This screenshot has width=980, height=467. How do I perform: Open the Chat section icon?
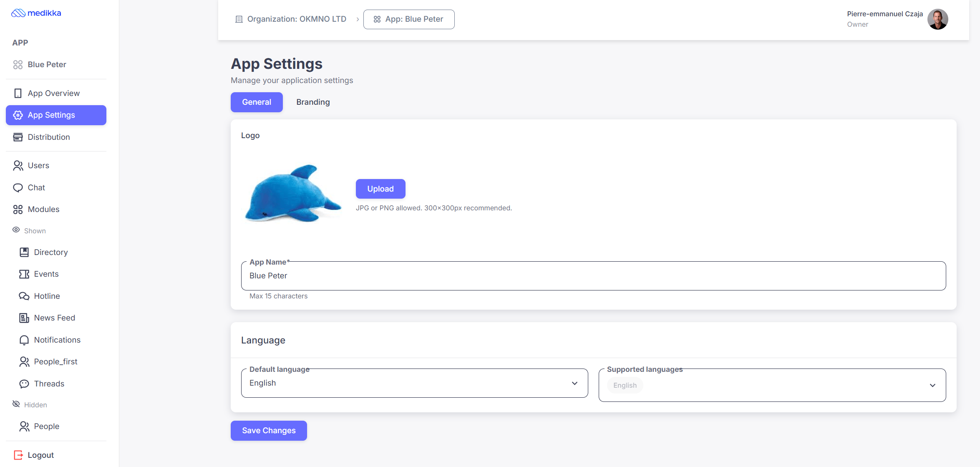pos(18,188)
